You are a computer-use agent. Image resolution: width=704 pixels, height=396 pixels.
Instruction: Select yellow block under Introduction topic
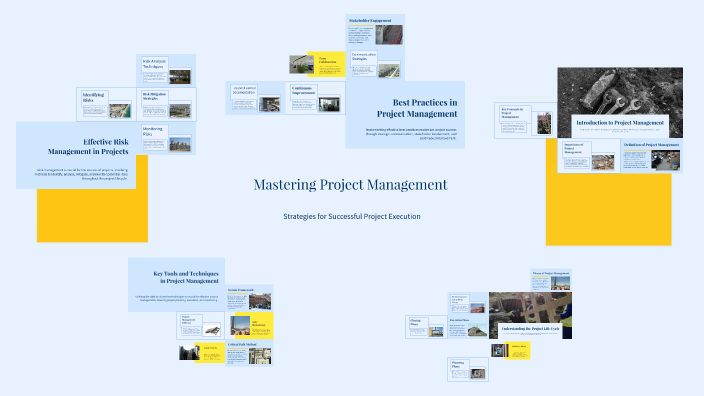click(608, 209)
